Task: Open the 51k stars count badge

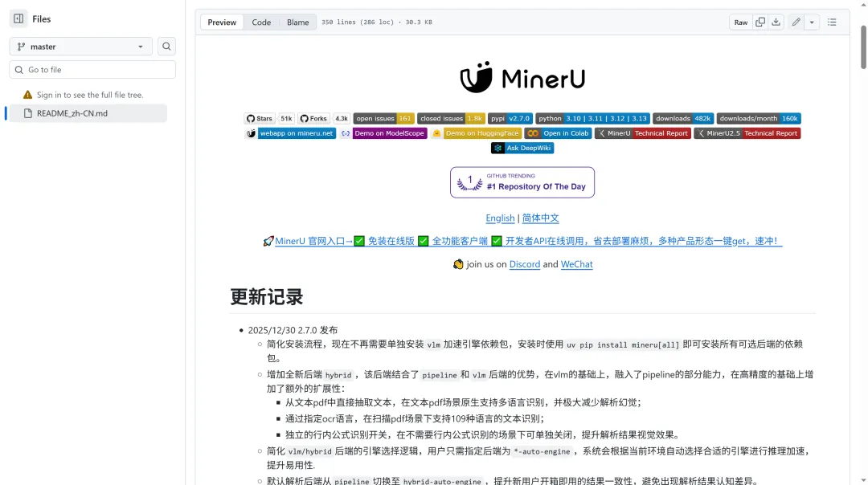Action: 286,118
